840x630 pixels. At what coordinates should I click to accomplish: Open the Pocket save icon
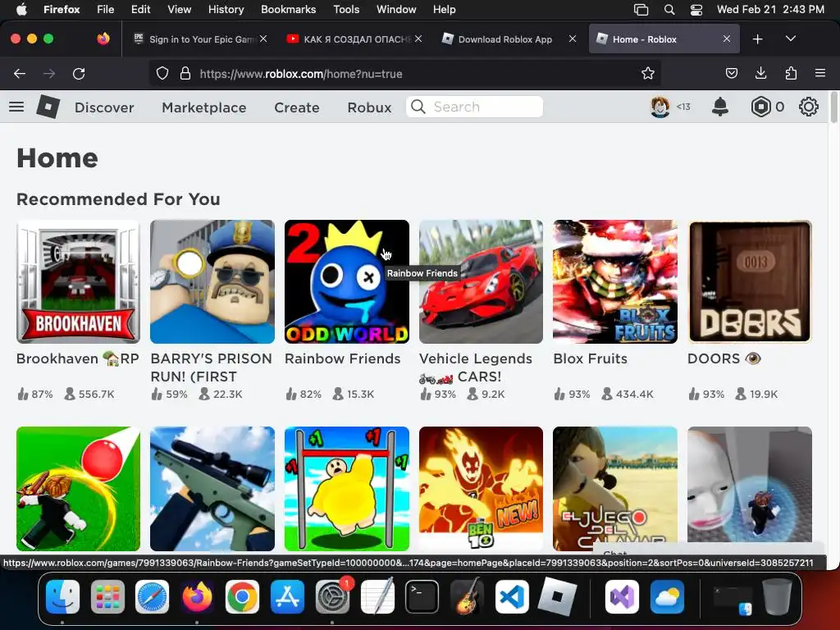[731, 73]
